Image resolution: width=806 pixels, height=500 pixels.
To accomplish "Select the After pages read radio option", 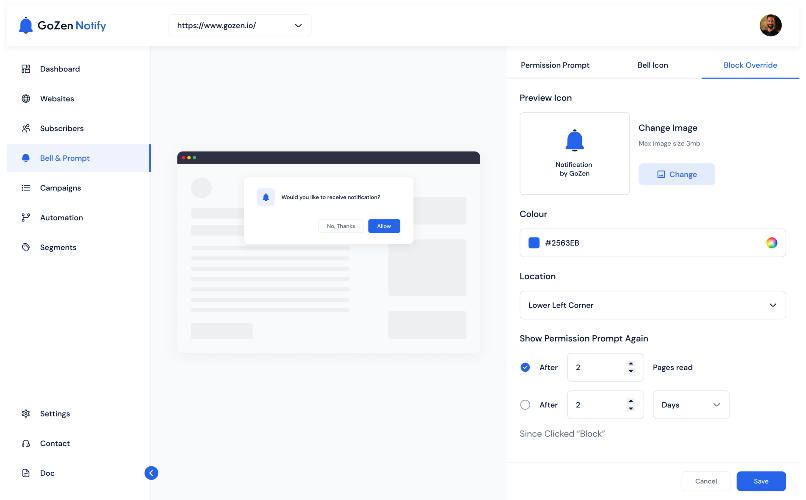I will tap(525, 367).
